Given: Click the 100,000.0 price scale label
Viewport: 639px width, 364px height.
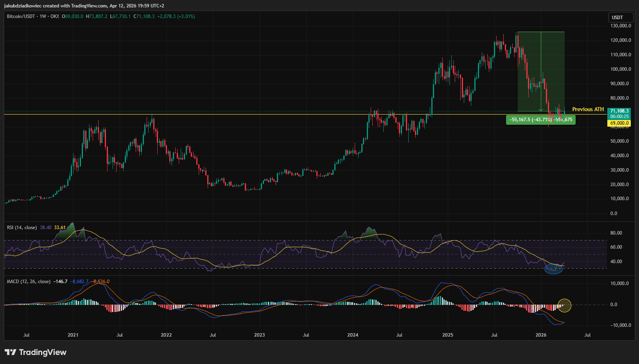Looking at the screenshot, I should click(621, 69).
